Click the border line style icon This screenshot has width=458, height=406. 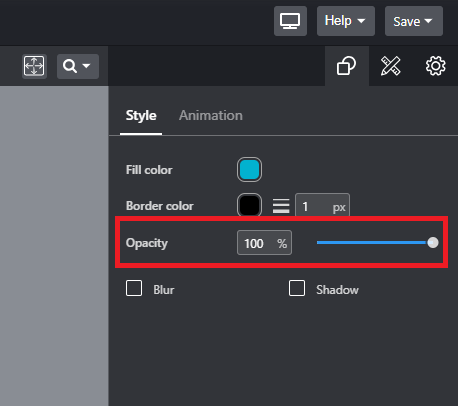pyautogui.click(x=281, y=206)
